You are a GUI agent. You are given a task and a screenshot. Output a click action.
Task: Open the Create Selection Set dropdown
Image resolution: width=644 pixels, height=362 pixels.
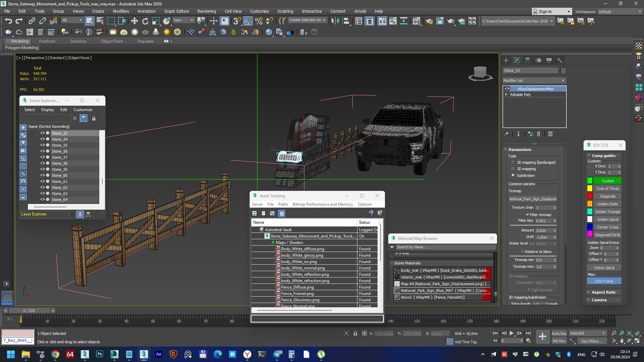point(307,20)
